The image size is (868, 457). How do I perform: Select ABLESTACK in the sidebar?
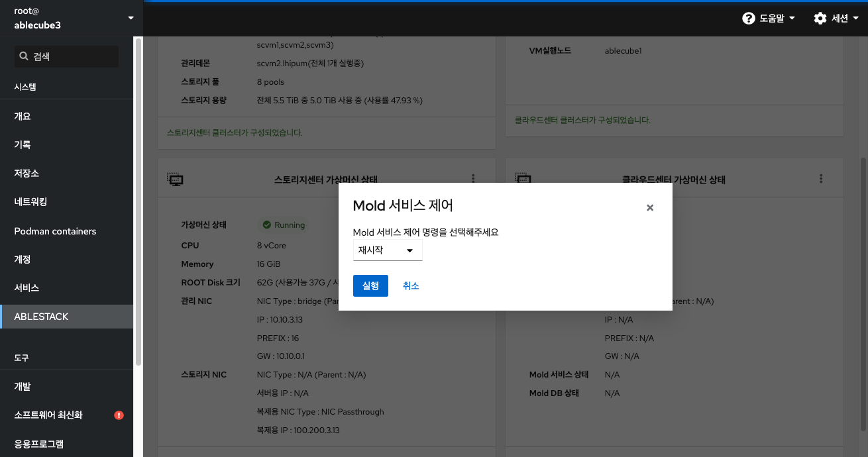coord(66,317)
